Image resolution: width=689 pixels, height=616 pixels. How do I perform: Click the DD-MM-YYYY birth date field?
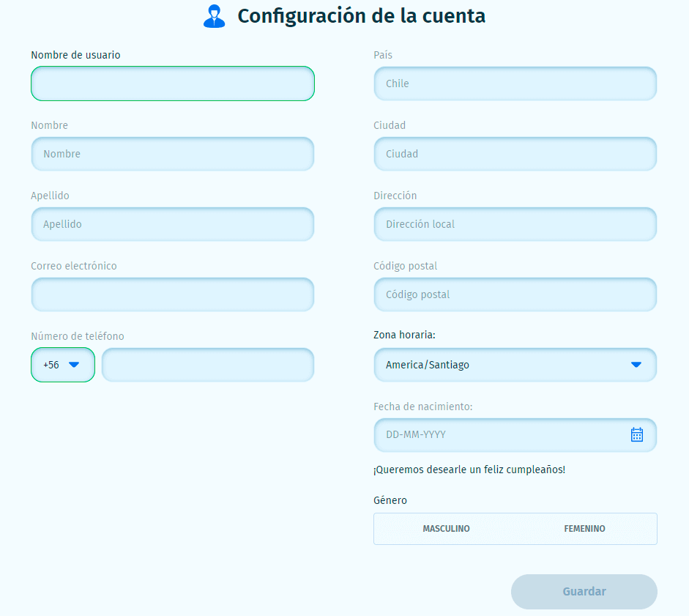(x=498, y=435)
